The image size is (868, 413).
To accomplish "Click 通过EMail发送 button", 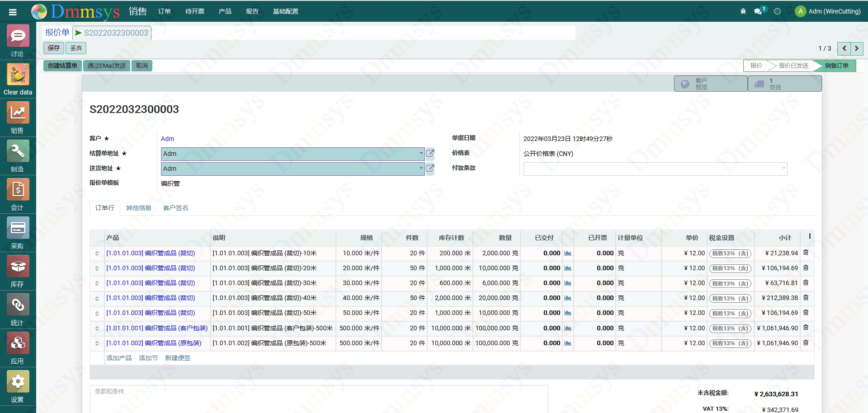I will pos(107,66).
